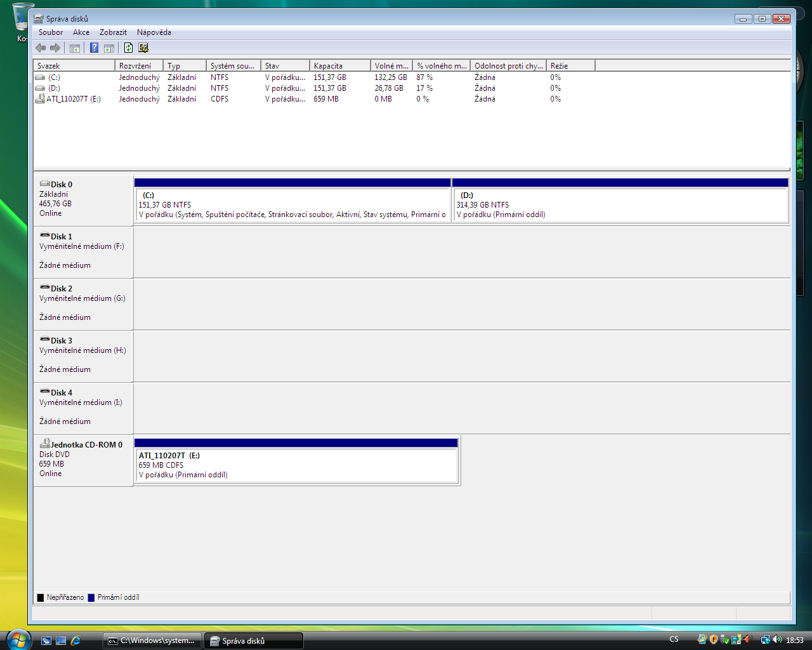Click the Správa disků taskbar button
Screen dimensions: 812x650
[254, 640]
